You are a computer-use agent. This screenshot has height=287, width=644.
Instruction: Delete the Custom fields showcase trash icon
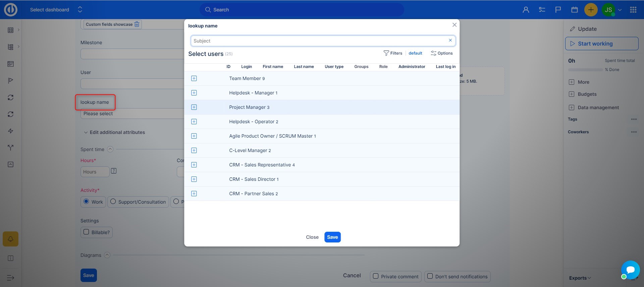coord(137,24)
